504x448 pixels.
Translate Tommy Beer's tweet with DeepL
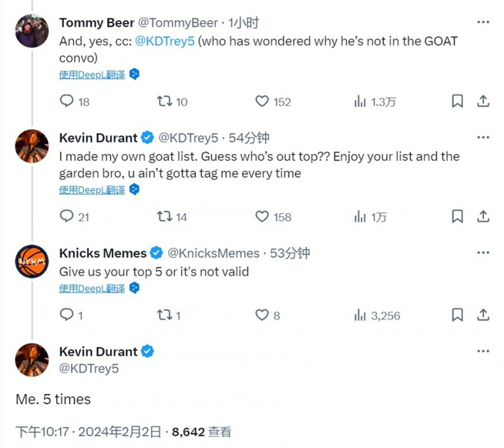click(x=92, y=74)
